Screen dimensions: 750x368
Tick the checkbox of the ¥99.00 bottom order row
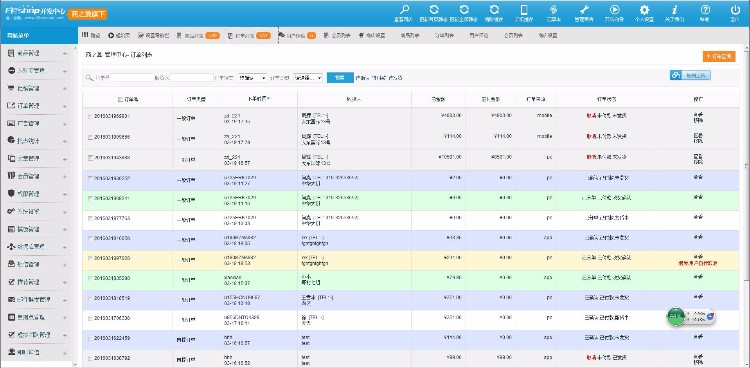pyautogui.click(x=90, y=358)
